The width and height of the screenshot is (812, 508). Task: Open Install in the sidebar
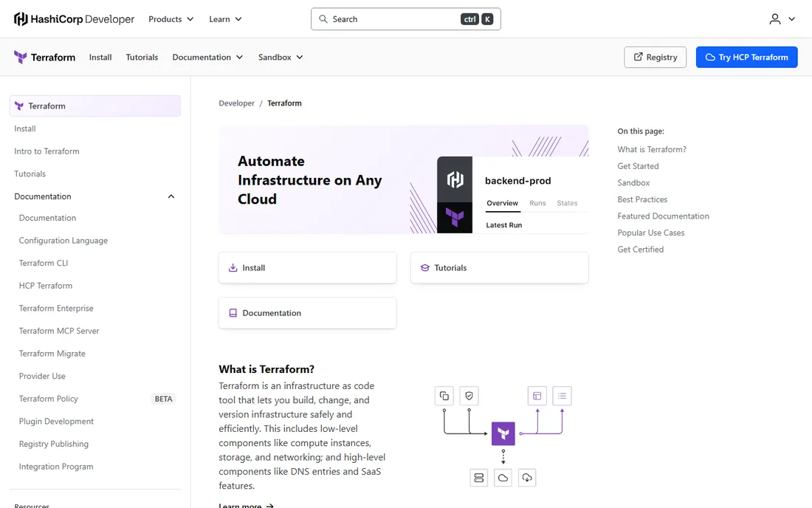25,128
